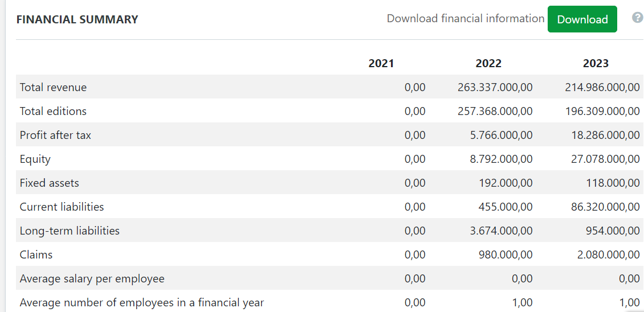Select the Total revenue row label
Image resolution: width=644 pixels, height=312 pixels.
pyautogui.click(x=54, y=87)
